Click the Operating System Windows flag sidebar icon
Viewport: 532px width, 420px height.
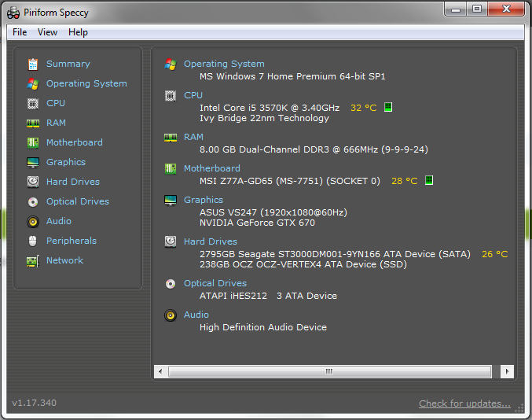pyautogui.click(x=33, y=84)
